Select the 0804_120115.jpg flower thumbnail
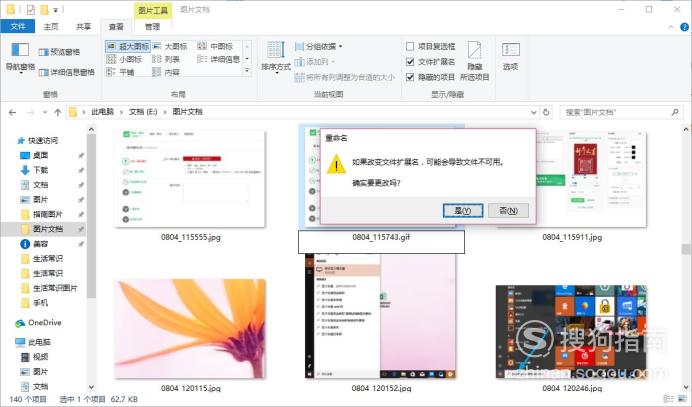692x407 pixels. click(190, 329)
